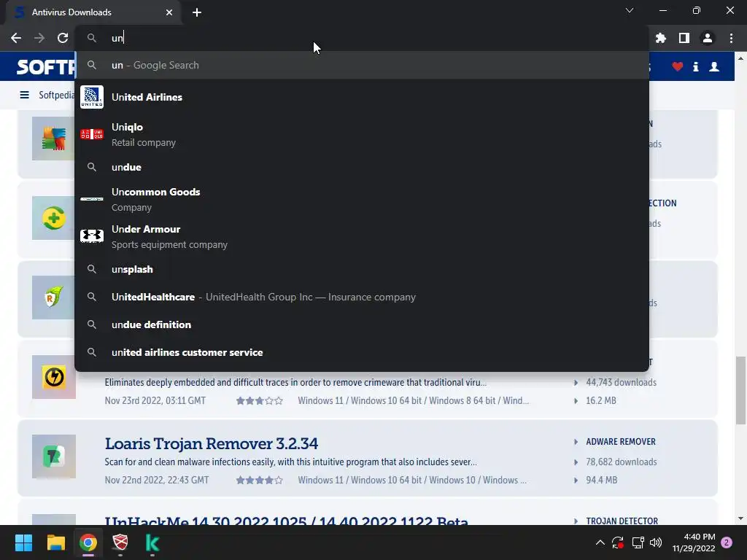Click the United Airlines logo icon
This screenshot has width=747, height=560.
(x=92, y=97)
